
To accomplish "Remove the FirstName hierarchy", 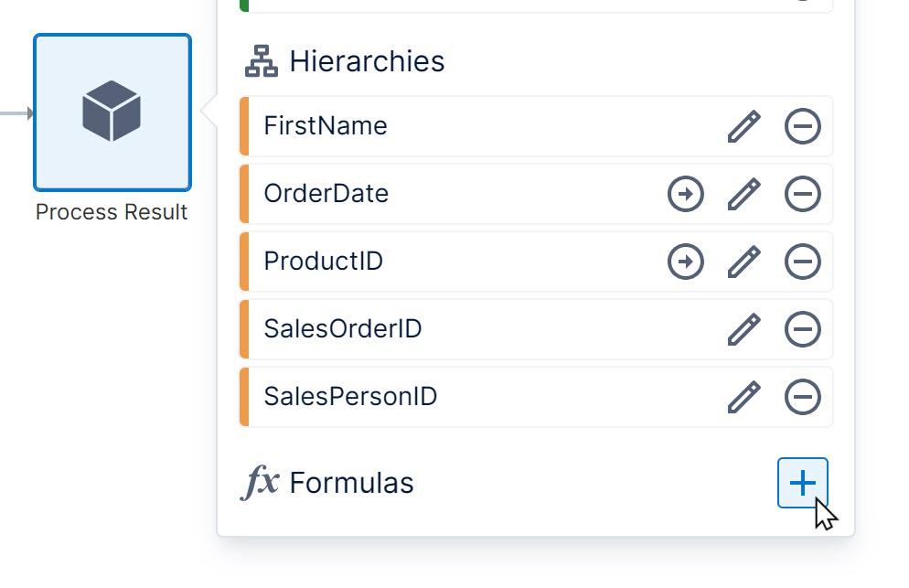I will point(802,125).
